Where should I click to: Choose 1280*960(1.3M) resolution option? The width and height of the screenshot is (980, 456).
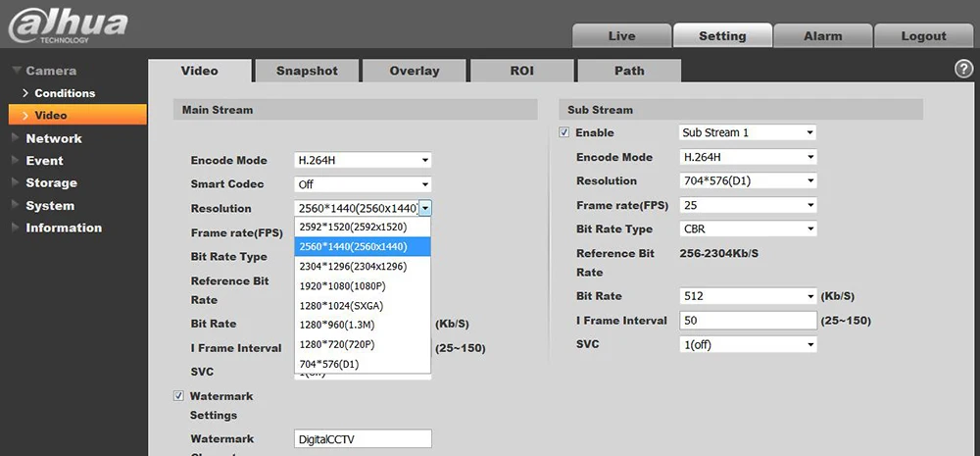coord(363,325)
